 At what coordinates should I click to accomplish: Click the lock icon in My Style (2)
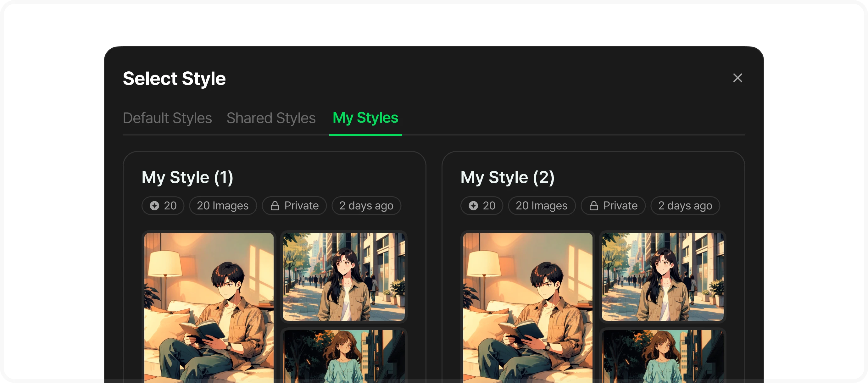point(594,205)
